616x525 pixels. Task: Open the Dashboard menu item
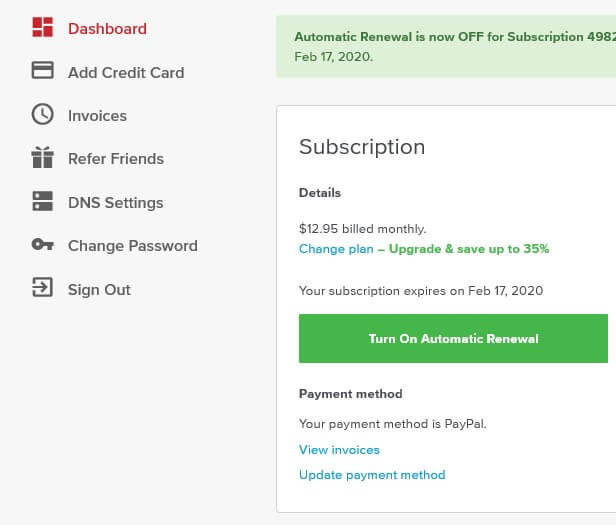click(107, 29)
